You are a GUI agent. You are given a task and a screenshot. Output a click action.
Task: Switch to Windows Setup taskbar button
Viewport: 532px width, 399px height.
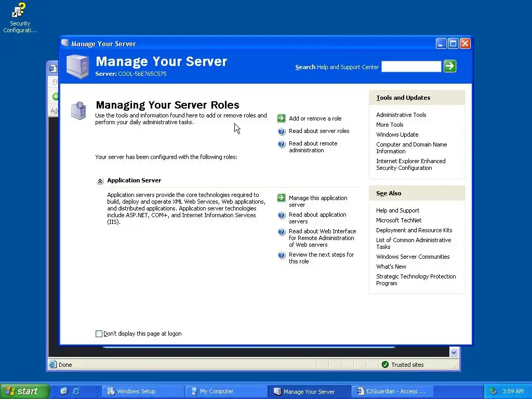[x=143, y=391]
